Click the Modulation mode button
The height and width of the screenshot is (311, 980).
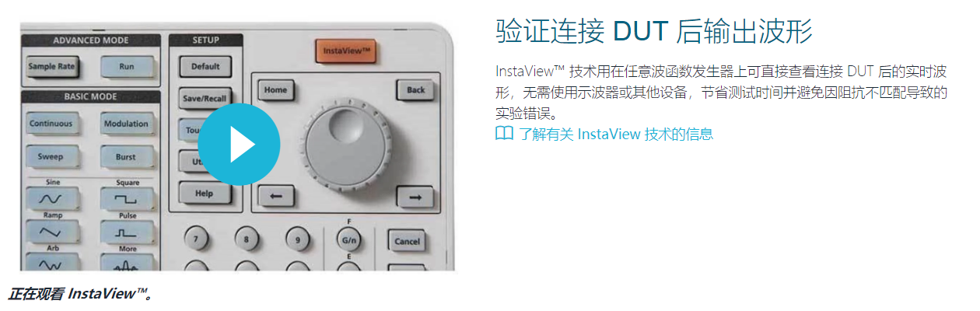pyautogui.click(x=126, y=124)
